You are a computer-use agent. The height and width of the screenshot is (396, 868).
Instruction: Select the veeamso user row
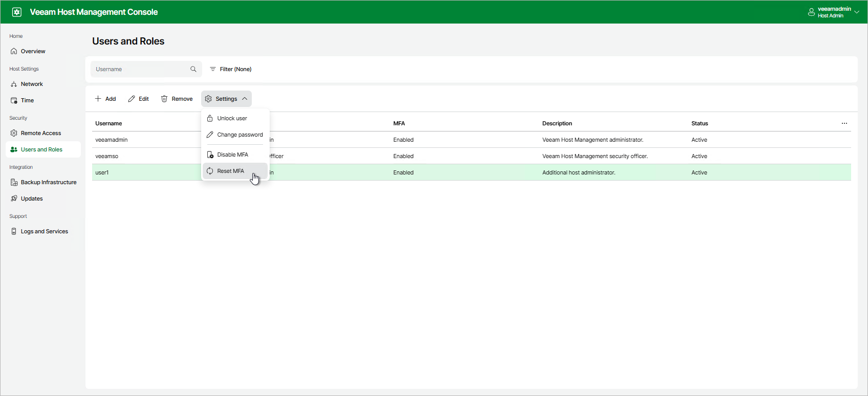[471, 156]
